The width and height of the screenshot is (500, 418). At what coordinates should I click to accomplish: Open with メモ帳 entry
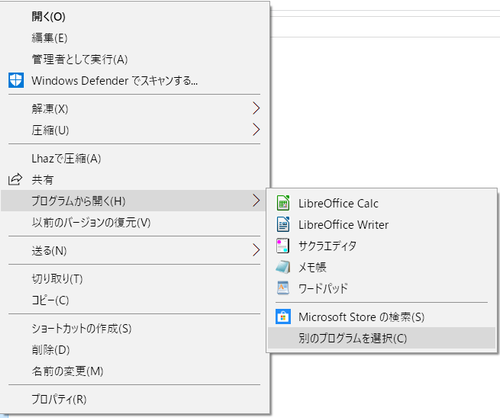coord(382,267)
